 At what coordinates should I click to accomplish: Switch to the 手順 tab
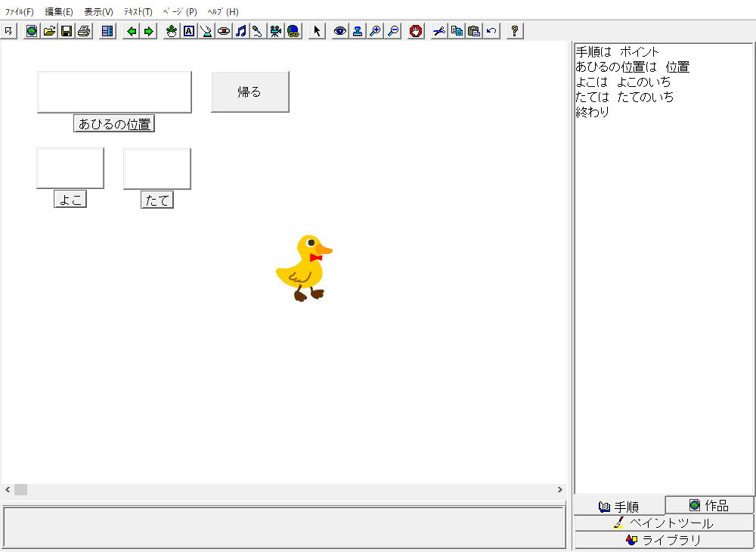619,506
